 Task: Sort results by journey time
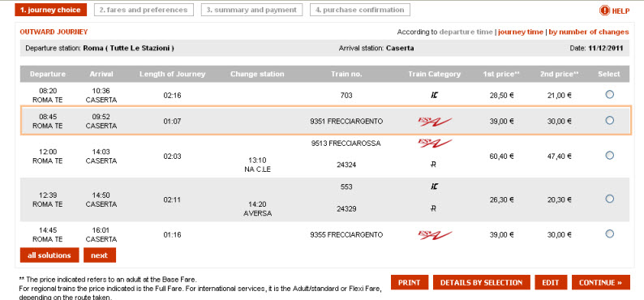tap(521, 32)
